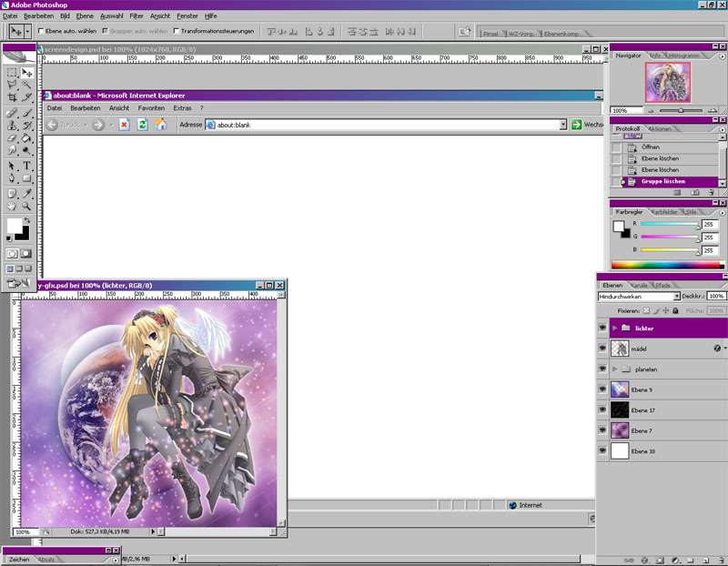Select the Move tool in toolbox
728x566 pixels.
(26, 73)
